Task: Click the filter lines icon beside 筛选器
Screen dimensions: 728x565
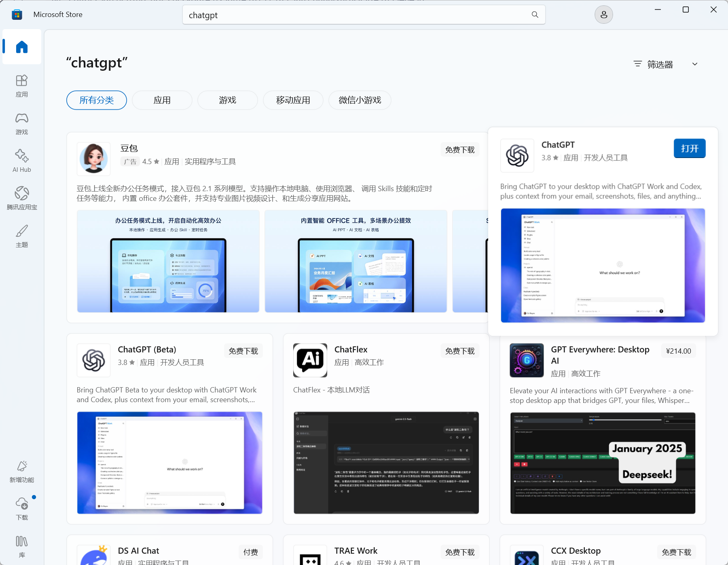Action: coord(638,64)
